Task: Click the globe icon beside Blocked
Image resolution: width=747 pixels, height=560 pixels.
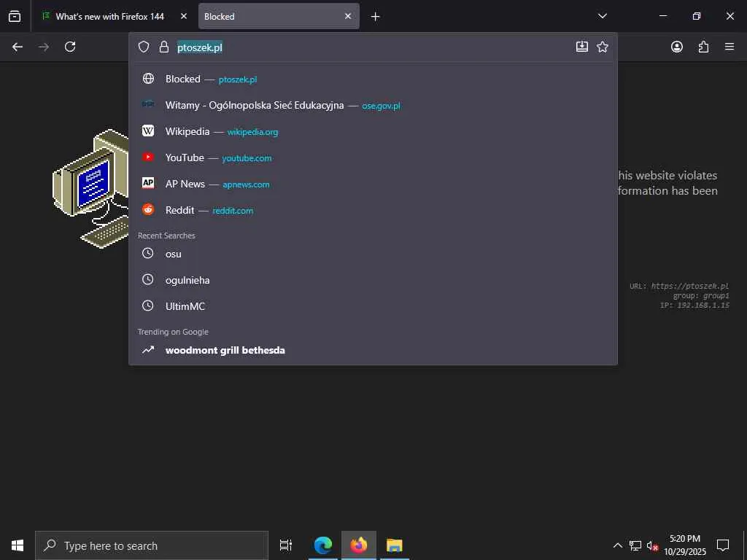Action: click(148, 79)
